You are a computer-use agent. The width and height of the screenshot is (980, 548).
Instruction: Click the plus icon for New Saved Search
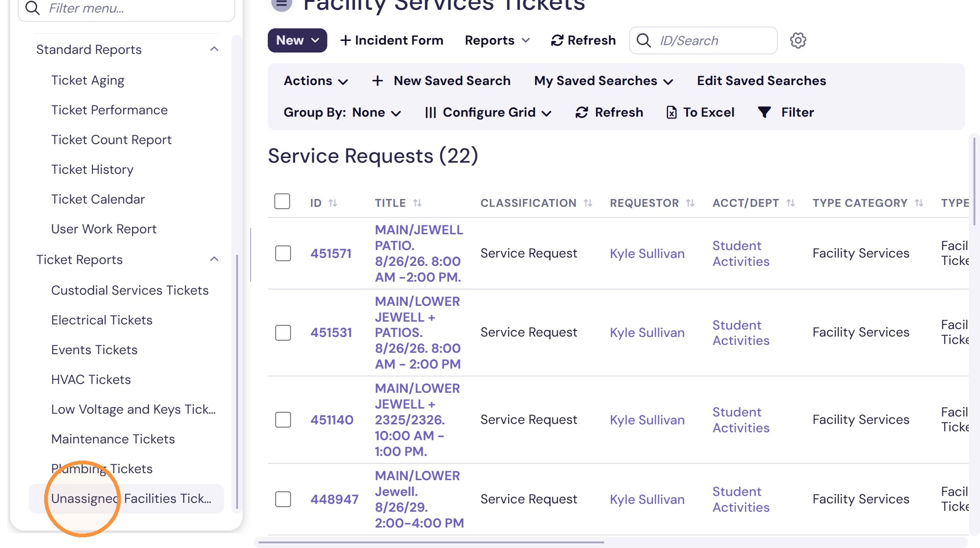(377, 81)
